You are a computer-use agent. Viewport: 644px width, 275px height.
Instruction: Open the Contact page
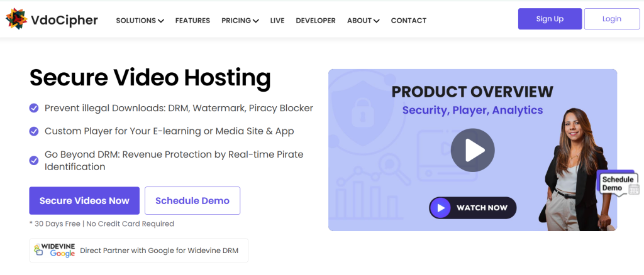(x=409, y=21)
